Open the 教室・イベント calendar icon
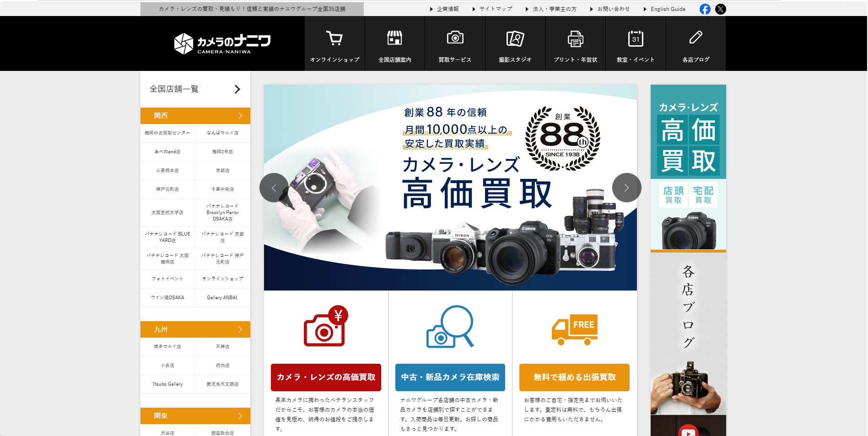 coord(636,38)
